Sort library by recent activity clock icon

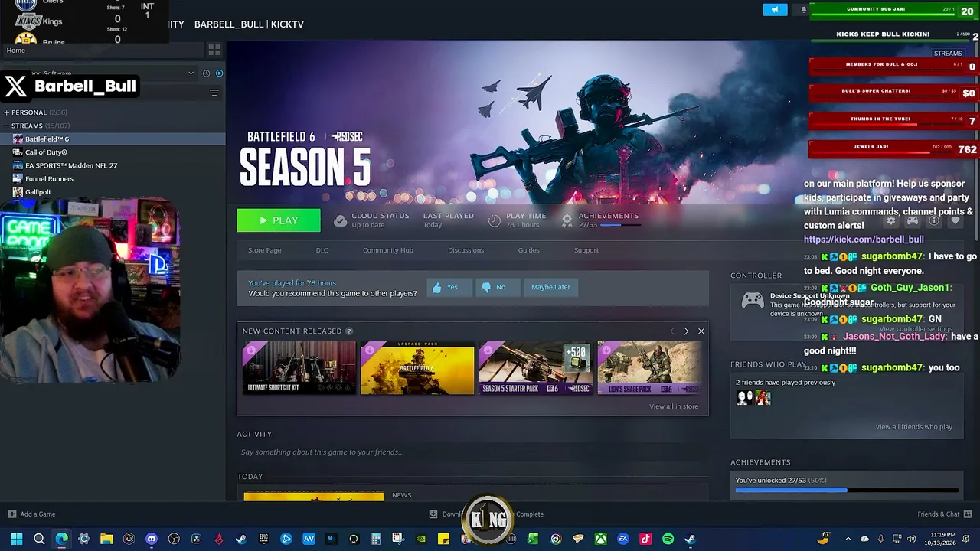206,73
